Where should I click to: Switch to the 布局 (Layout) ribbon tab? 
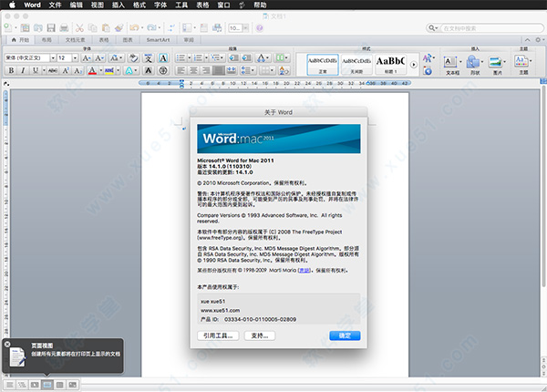[x=46, y=40]
